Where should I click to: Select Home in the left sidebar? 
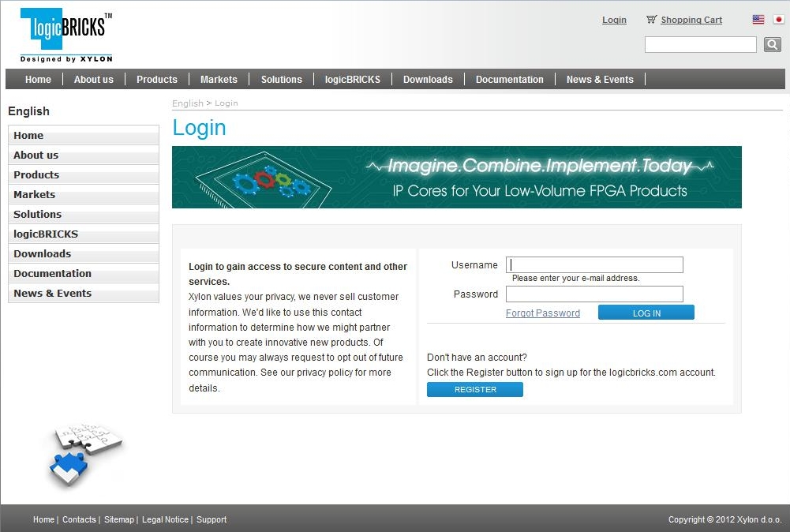84,135
